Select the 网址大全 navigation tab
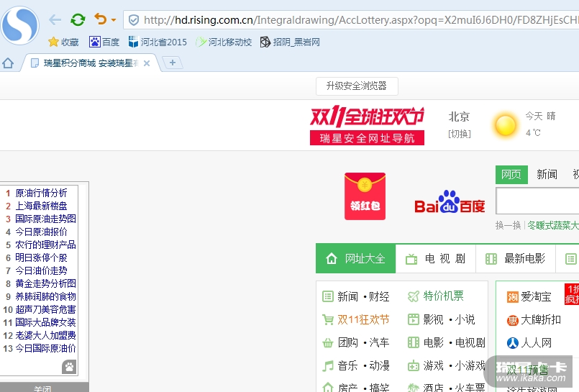This screenshot has height=392, width=579. click(x=355, y=258)
